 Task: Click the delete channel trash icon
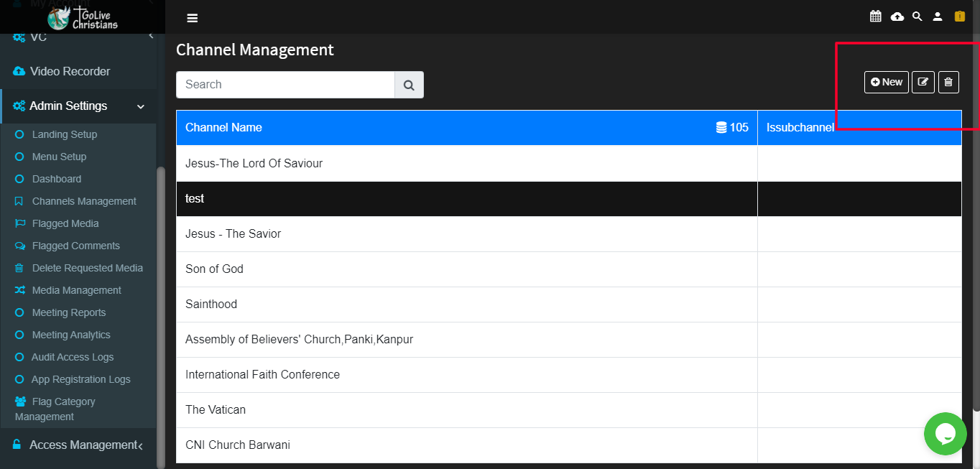point(948,83)
